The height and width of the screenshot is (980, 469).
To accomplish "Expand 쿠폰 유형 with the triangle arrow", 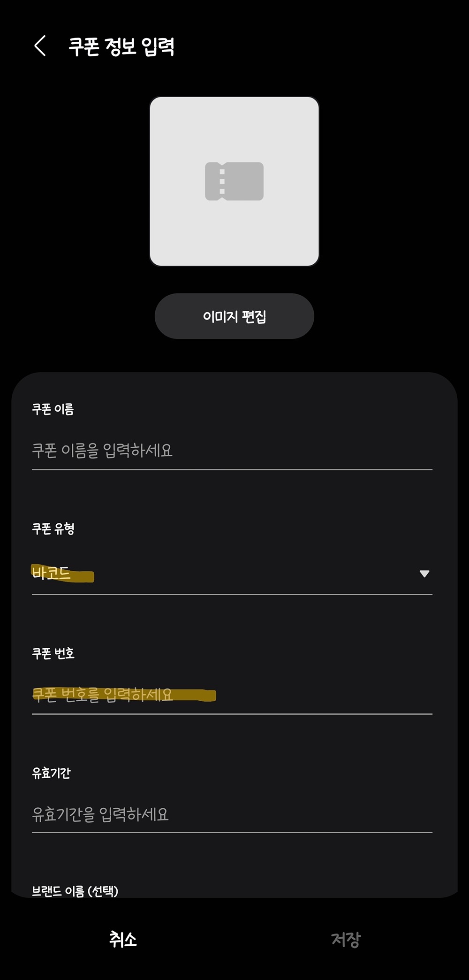I will tap(424, 574).
